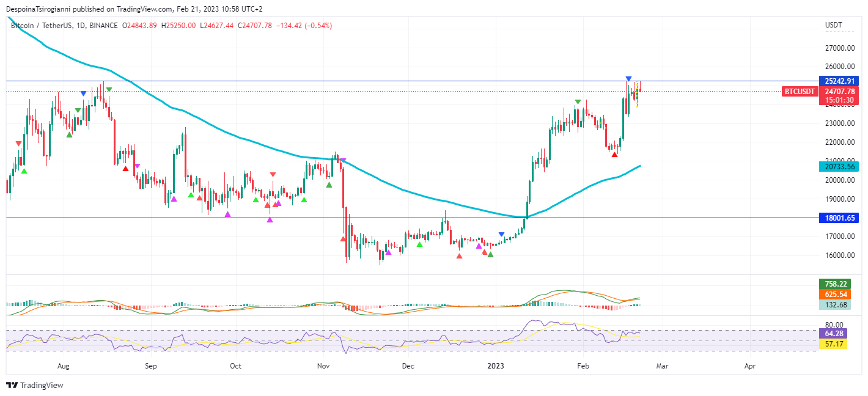Click the blue down-triangle marker at February's peak
Screen dimensions: 868x396
pos(628,79)
